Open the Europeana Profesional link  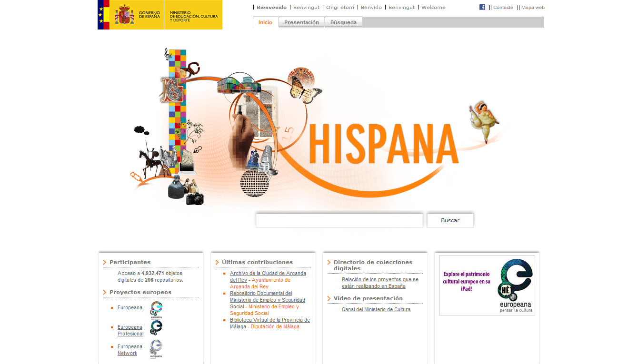pos(130,331)
